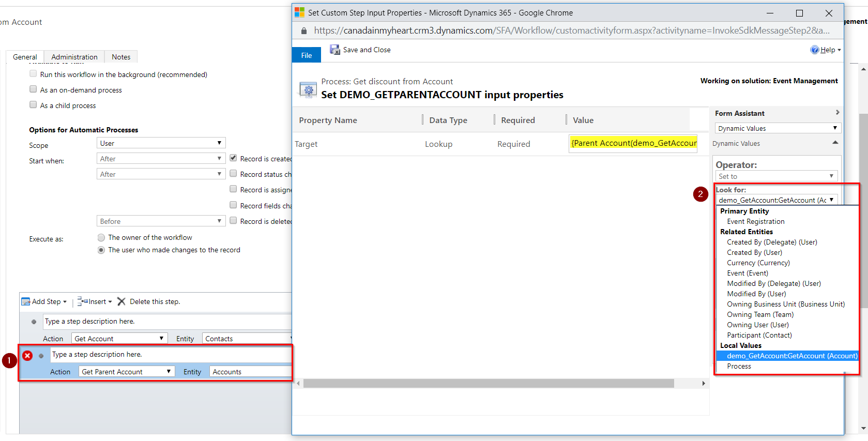Click the red error icon on step
The width and height of the screenshot is (868, 441).
28,356
